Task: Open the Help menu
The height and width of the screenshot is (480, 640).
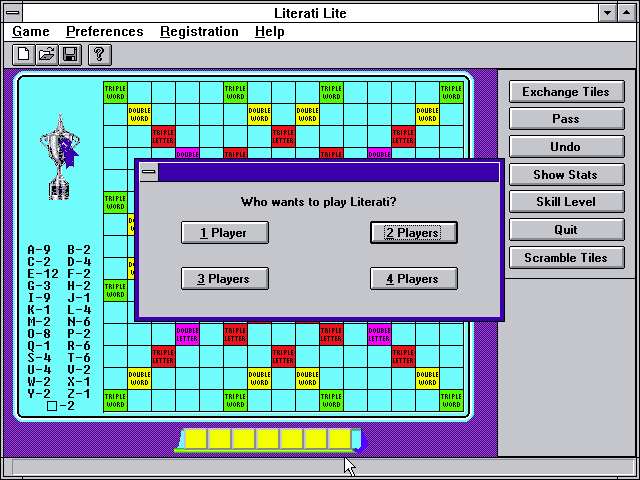Action: [x=269, y=32]
